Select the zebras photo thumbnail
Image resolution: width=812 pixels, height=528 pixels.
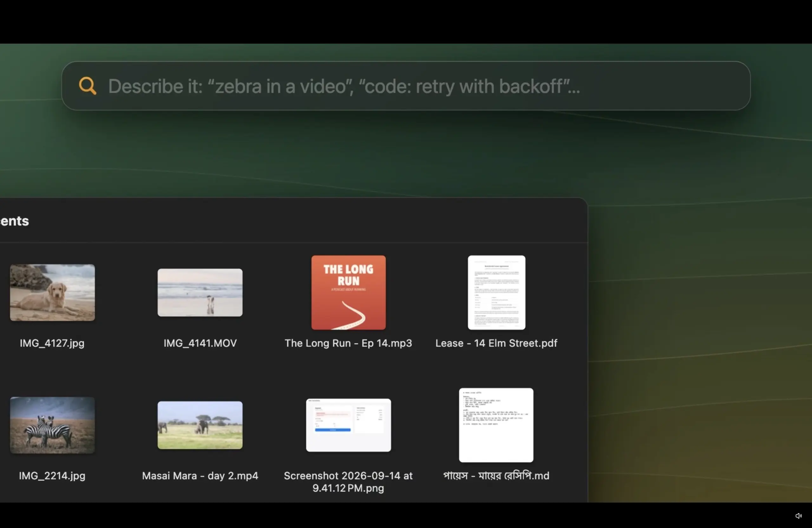tap(52, 425)
